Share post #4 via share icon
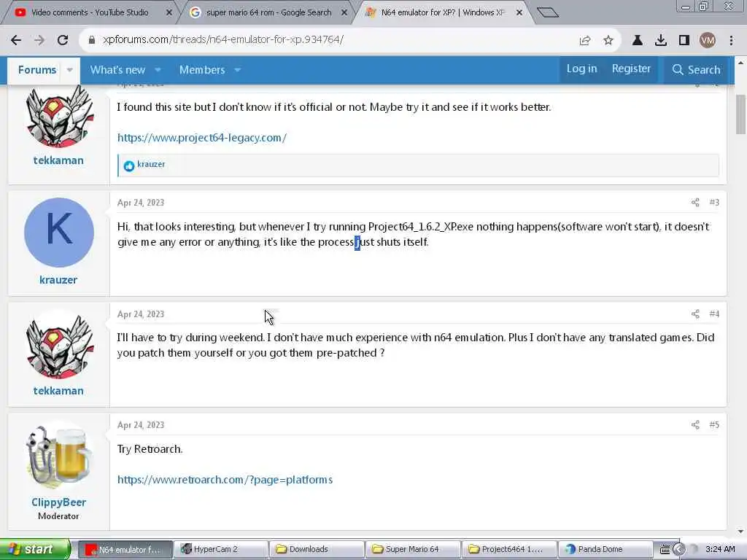 click(695, 314)
